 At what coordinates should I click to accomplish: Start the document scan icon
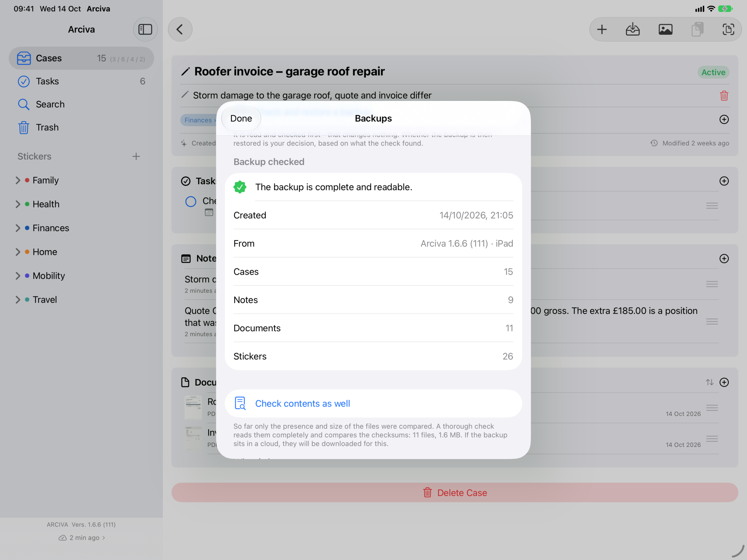tap(728, 29)
